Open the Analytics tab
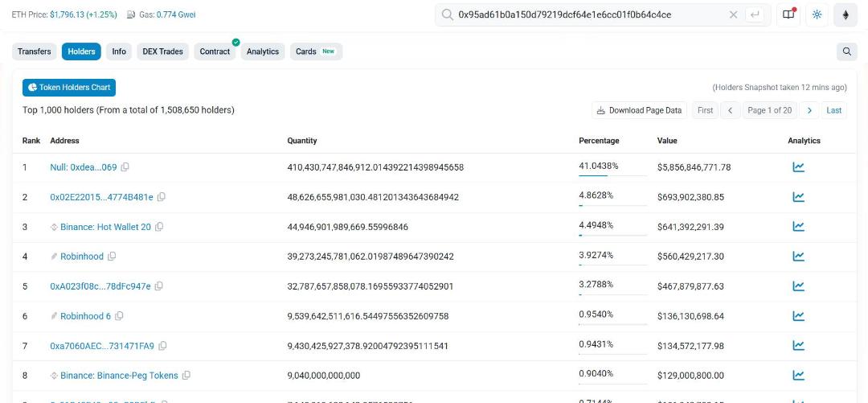 [x=263, y=51]
